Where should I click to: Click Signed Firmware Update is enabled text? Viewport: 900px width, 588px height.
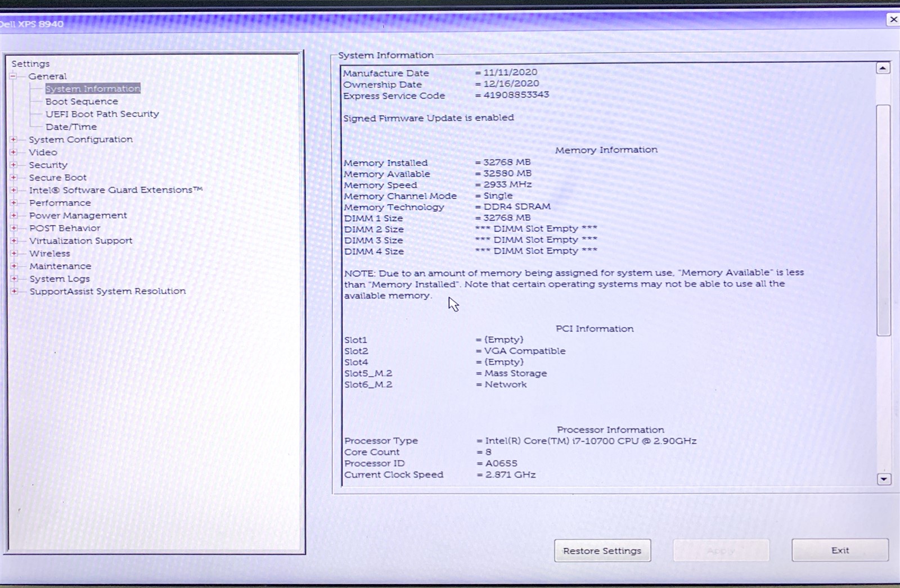click(x=429, y=117)
